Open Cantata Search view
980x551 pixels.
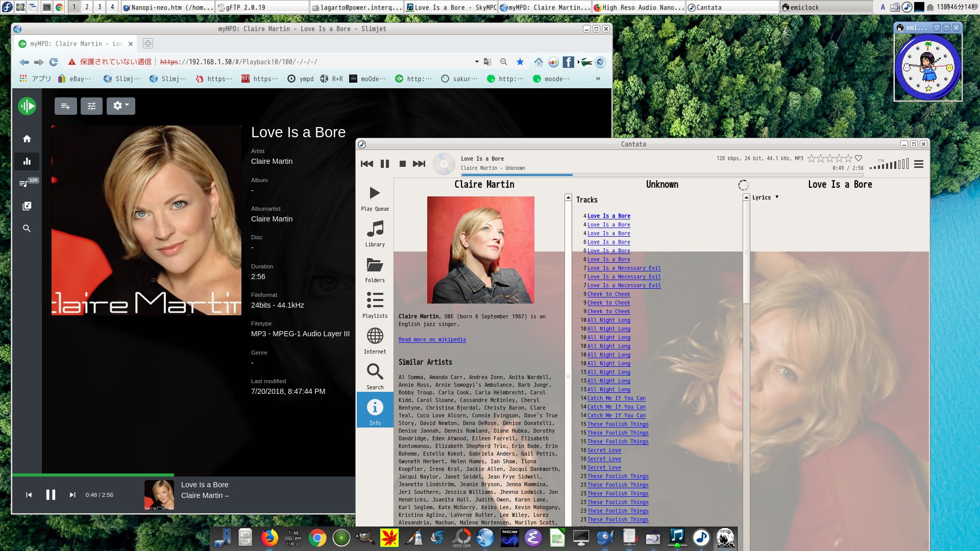[x=375, y=377]
